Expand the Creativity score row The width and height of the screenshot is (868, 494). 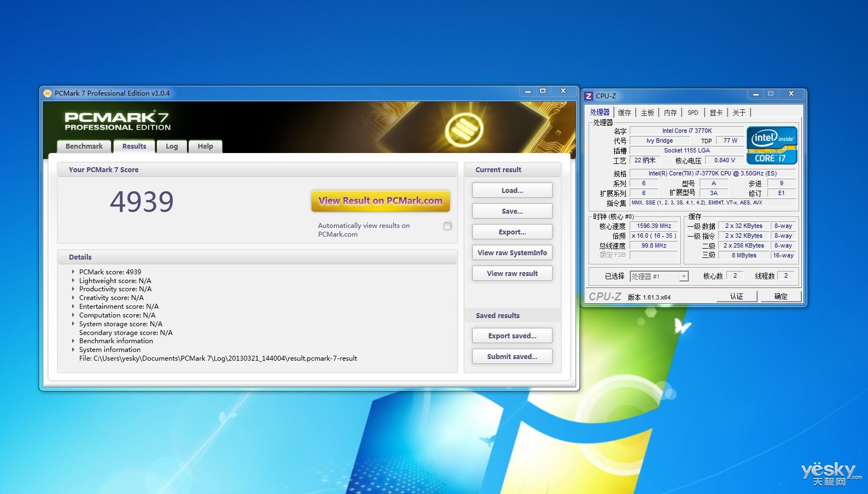pos(73,298)
